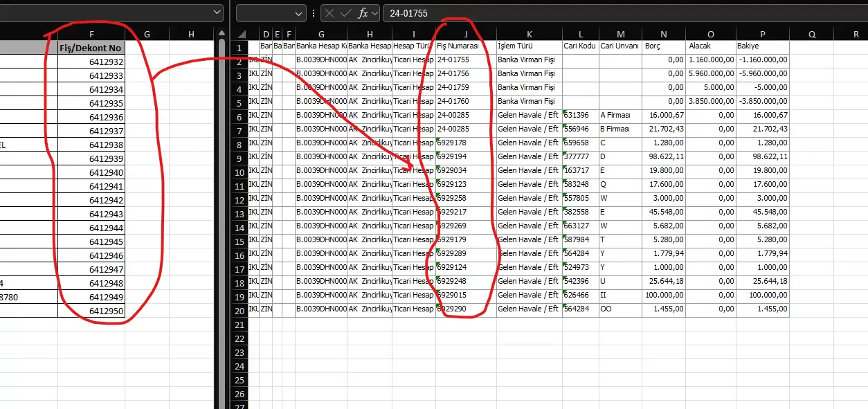Select column K header
Viewport: 868px width, 409px height.
pyautogui.click(x=530, y=34)
